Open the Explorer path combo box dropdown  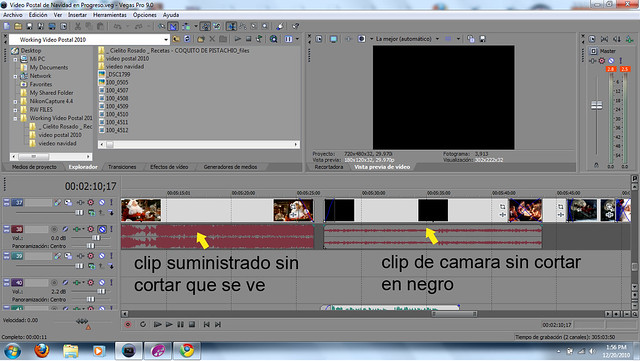pos(166,40)
